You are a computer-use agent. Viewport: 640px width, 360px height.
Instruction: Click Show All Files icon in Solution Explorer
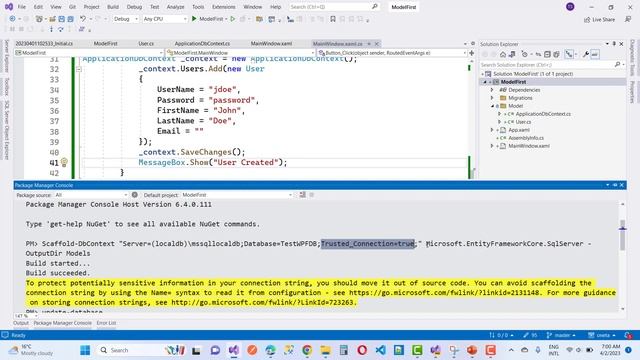coord(556,54)
